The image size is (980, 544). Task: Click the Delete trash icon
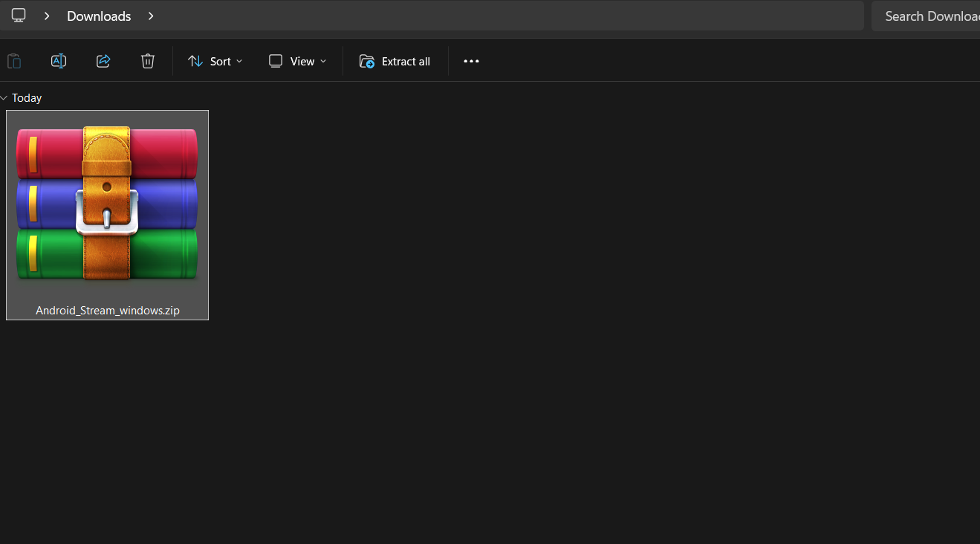tap(147, 61)
